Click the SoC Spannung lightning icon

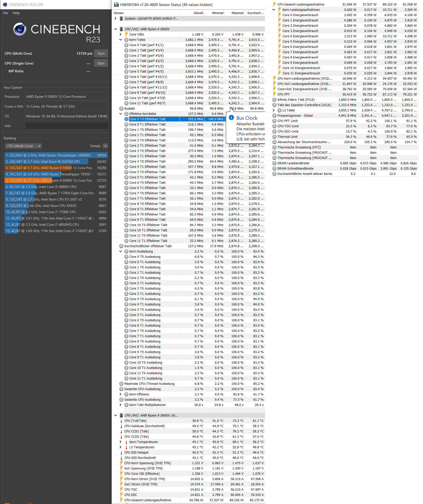pos(121,468)
